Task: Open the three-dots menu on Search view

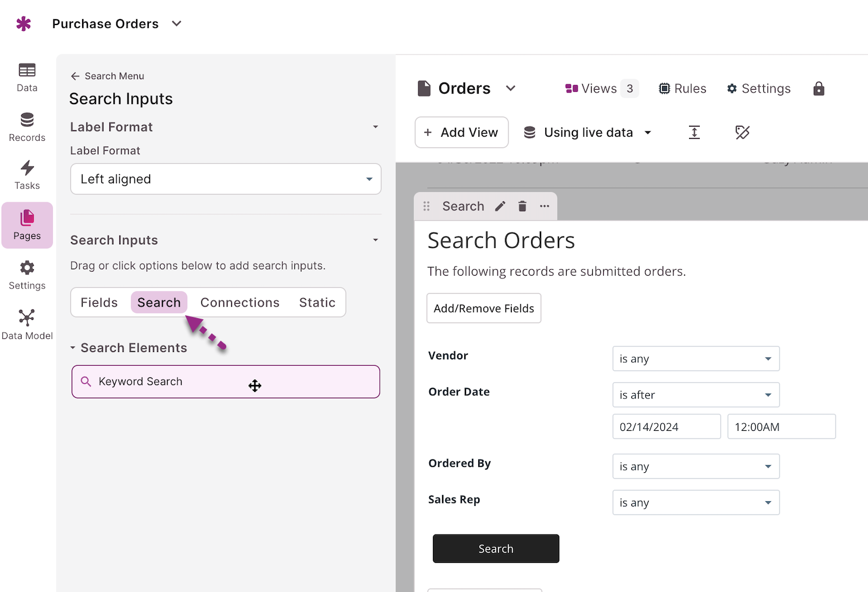Action: point(545,206)
